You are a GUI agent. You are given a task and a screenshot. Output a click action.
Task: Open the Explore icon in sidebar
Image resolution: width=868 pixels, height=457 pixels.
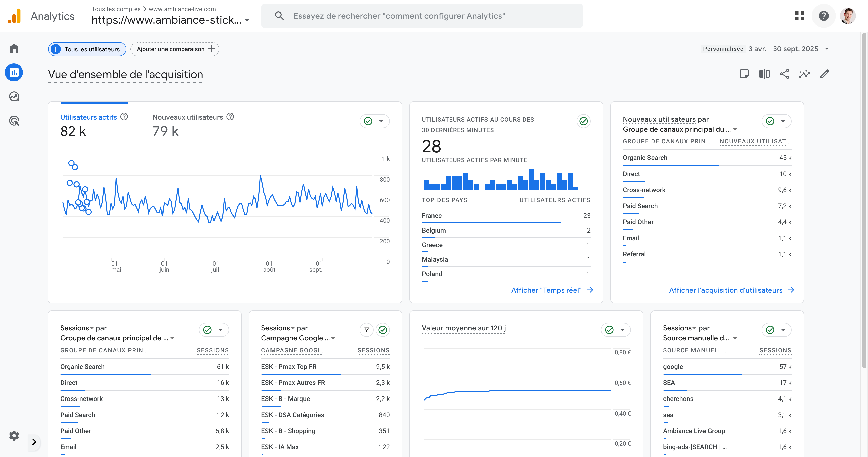14,97
